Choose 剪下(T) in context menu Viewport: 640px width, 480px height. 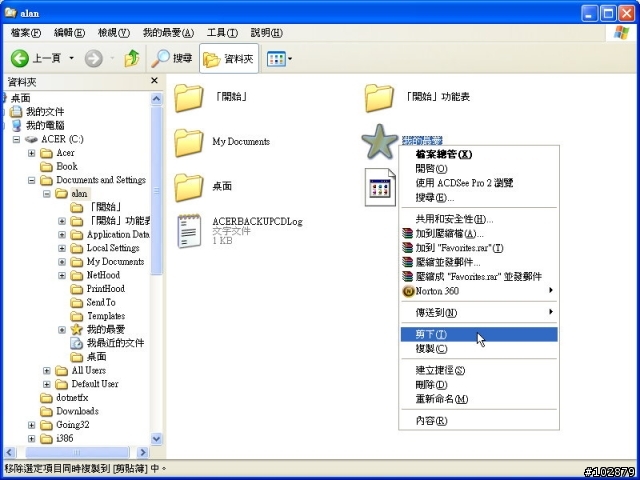[x=479, y=334]
